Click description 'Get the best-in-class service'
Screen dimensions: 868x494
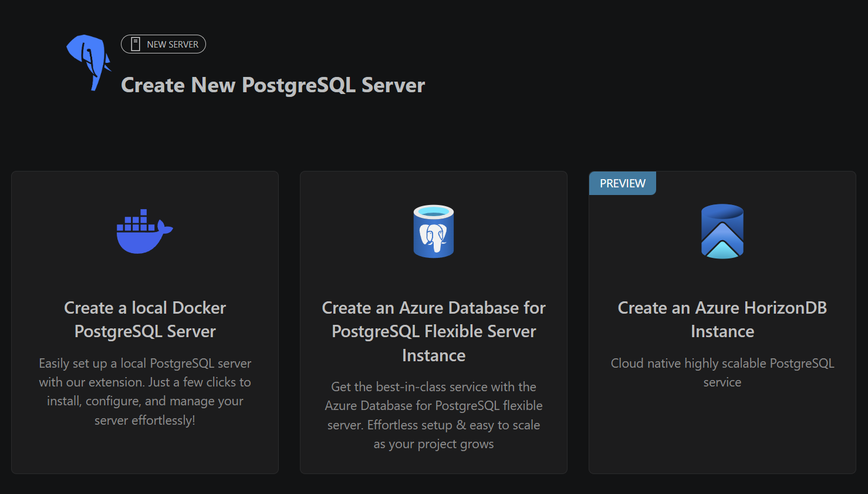pos(434,415)
